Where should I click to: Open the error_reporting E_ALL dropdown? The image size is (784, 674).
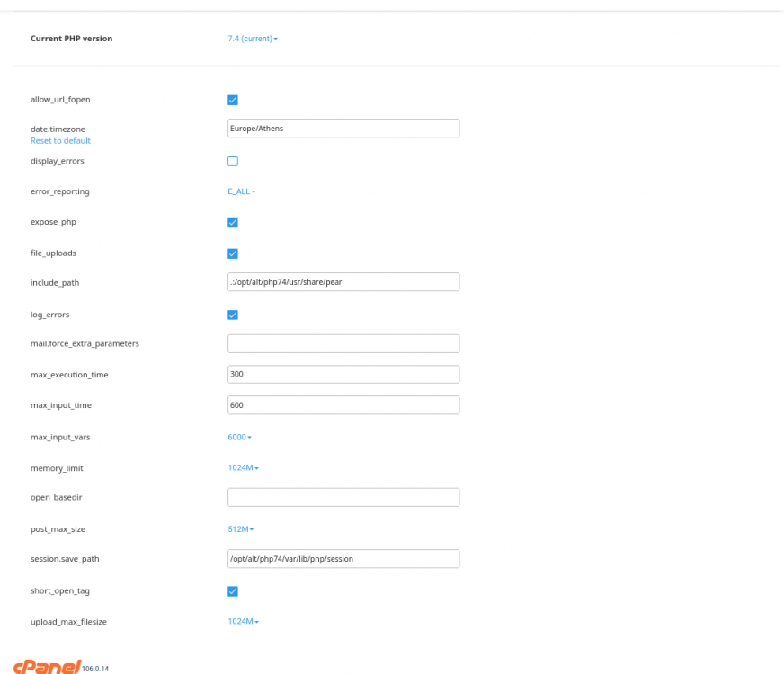[x=239, y=191]
